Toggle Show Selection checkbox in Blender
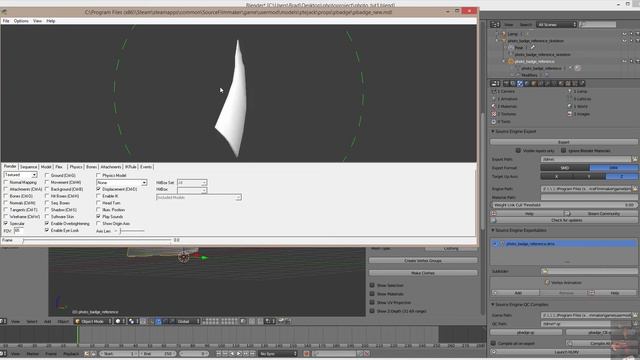The height and width of the screenshot is (360, 640). [372, 285]
